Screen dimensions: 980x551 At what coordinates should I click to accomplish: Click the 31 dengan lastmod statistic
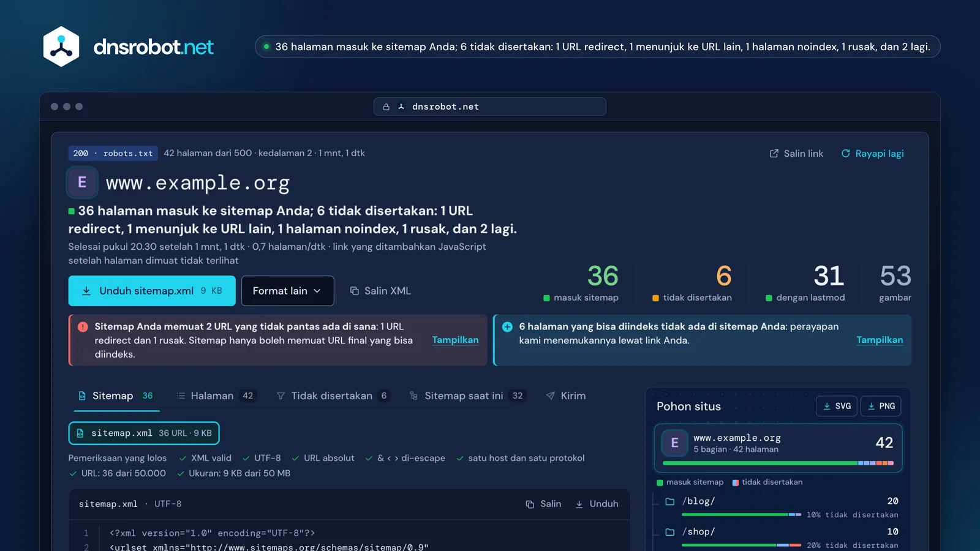pos(805,283)
